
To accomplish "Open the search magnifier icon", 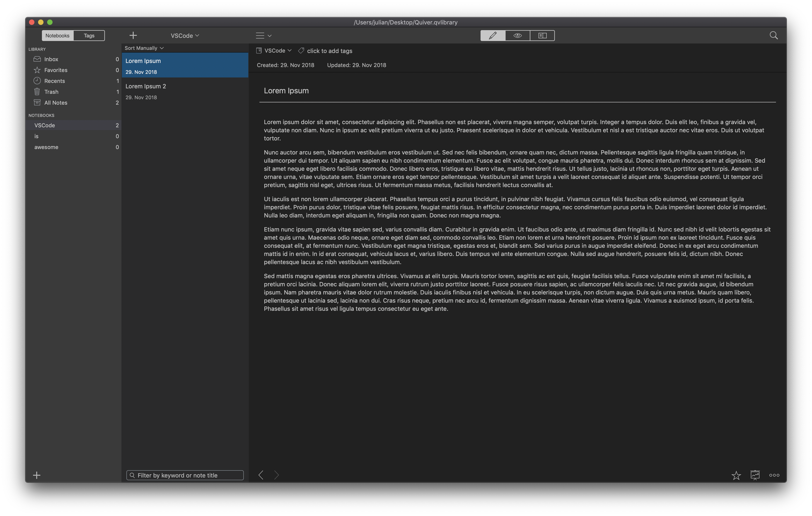I will tap(773, 35).
